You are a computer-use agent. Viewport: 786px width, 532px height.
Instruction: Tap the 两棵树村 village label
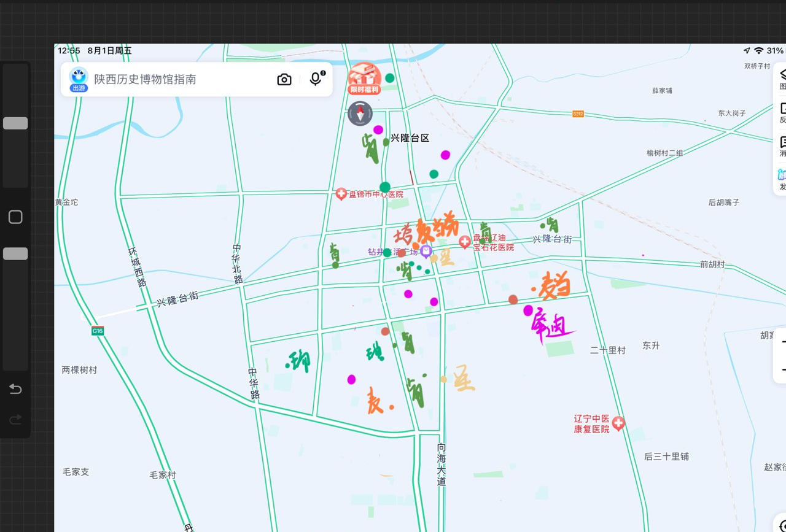pyautogui.click(x=79, y=369)
